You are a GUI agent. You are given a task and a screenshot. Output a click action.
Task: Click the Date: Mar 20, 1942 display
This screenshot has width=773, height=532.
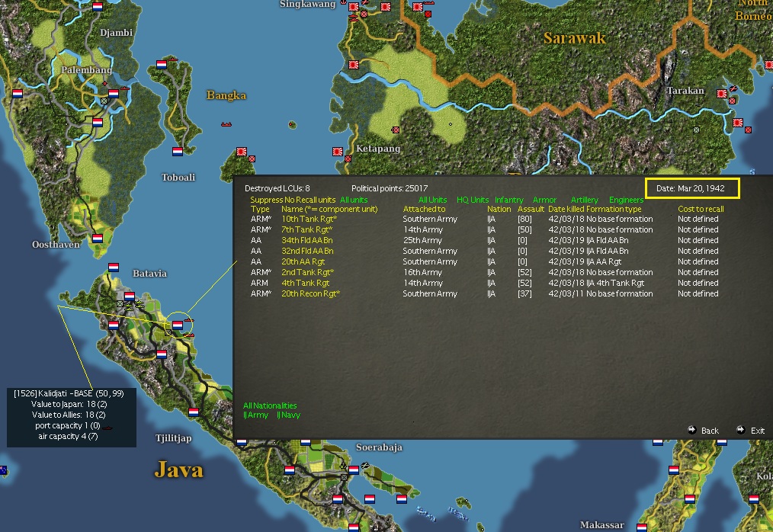(x=692, y=188)
